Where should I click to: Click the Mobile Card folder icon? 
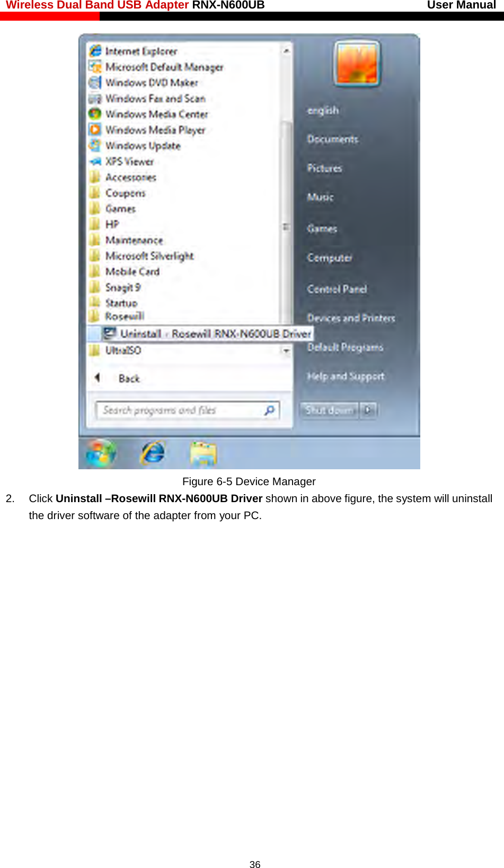tap(95, 271)
